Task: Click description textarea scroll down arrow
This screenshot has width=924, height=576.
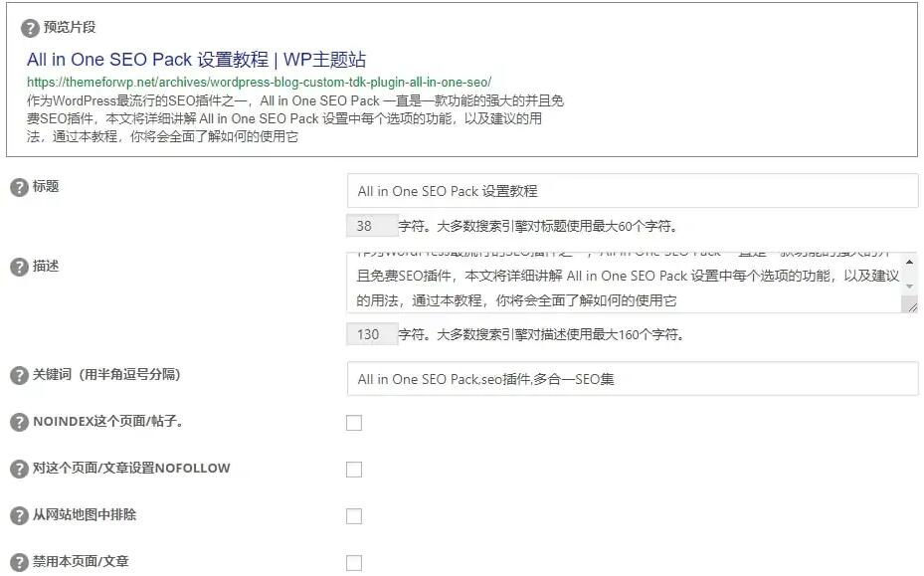Action: coord(910,287)
